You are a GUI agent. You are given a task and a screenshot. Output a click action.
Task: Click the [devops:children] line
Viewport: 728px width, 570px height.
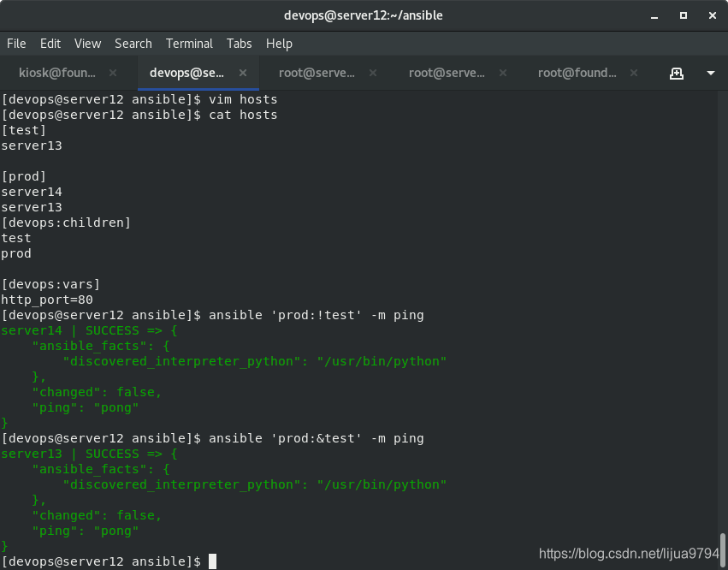pos(66,223)
